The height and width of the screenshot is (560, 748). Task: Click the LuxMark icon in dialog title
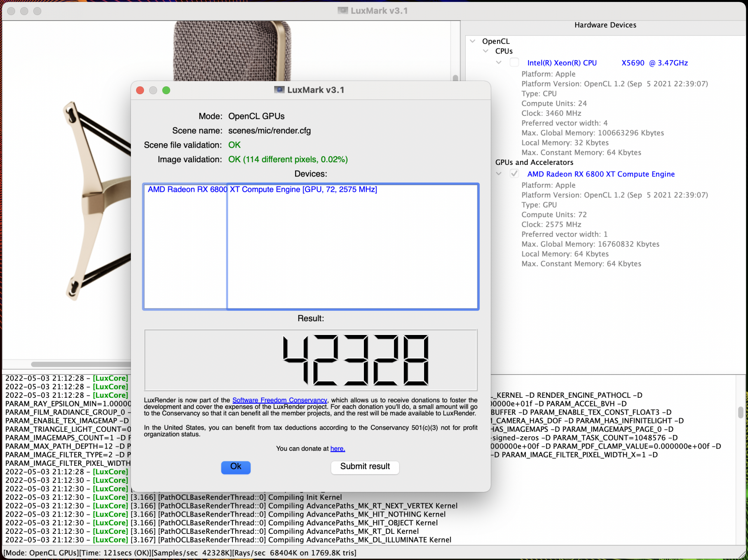click(x=279, y=90)
